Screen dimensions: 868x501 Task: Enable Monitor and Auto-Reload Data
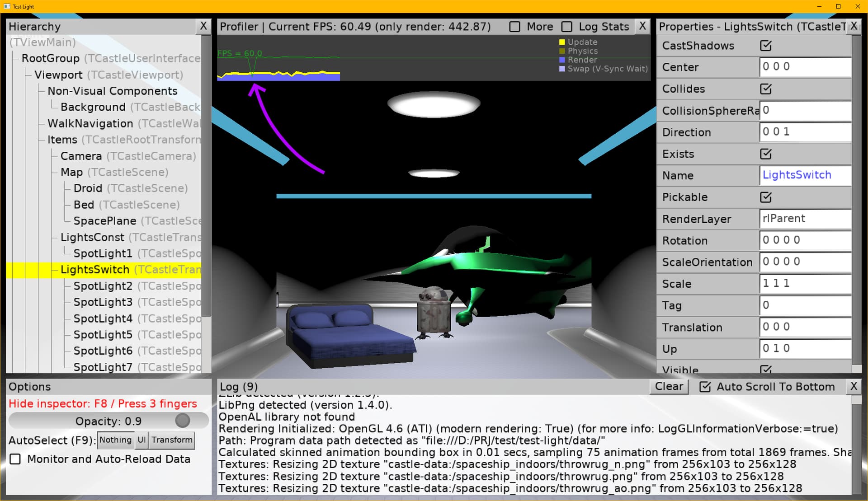coord(15,459)
